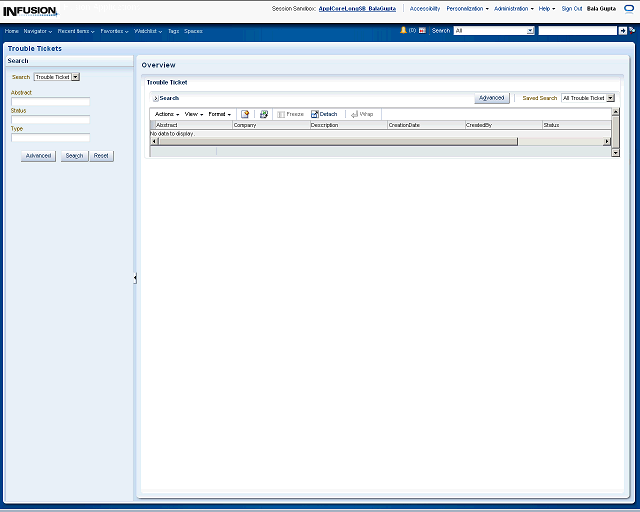Image resolution: width=640 pixels, height=512 pixels.
Task: Click the export to spreadsheet icon
Action: [x=264, y=114]
